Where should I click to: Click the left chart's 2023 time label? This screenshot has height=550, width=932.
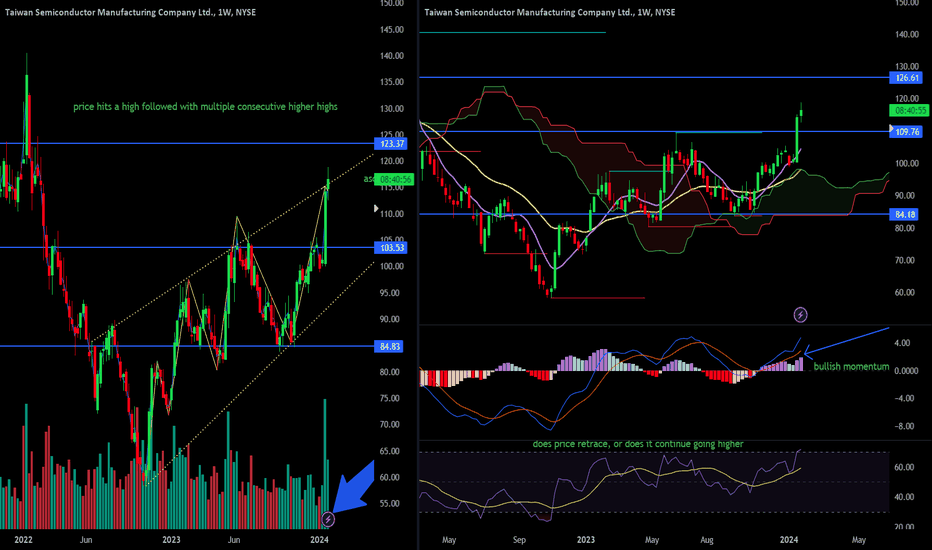coord(171,540)
